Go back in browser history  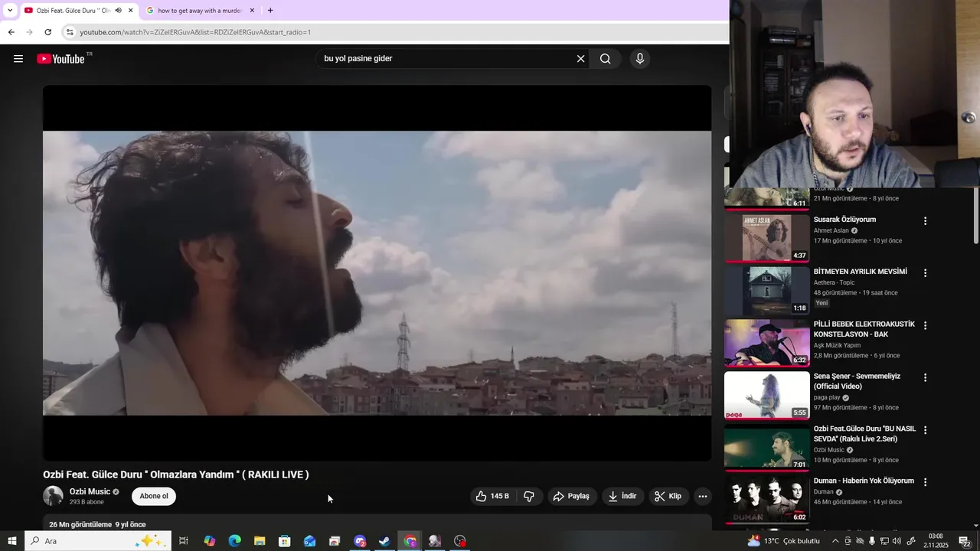(x=11, y=32)
